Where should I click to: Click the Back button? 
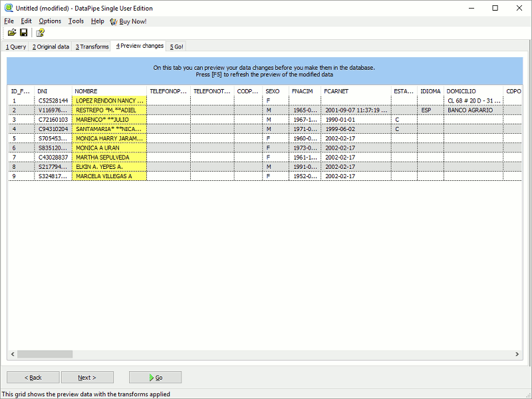33,377
